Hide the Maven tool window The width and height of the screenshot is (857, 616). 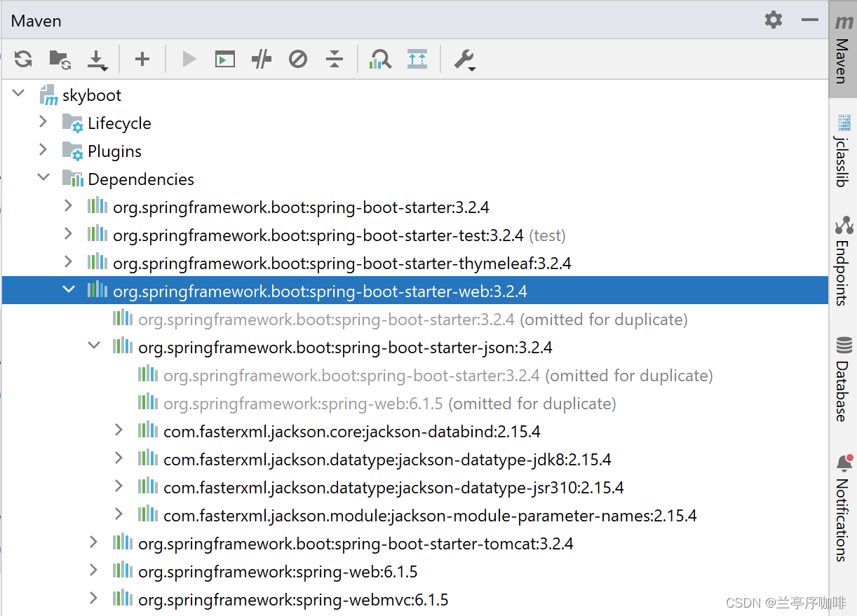pos(810,20)
